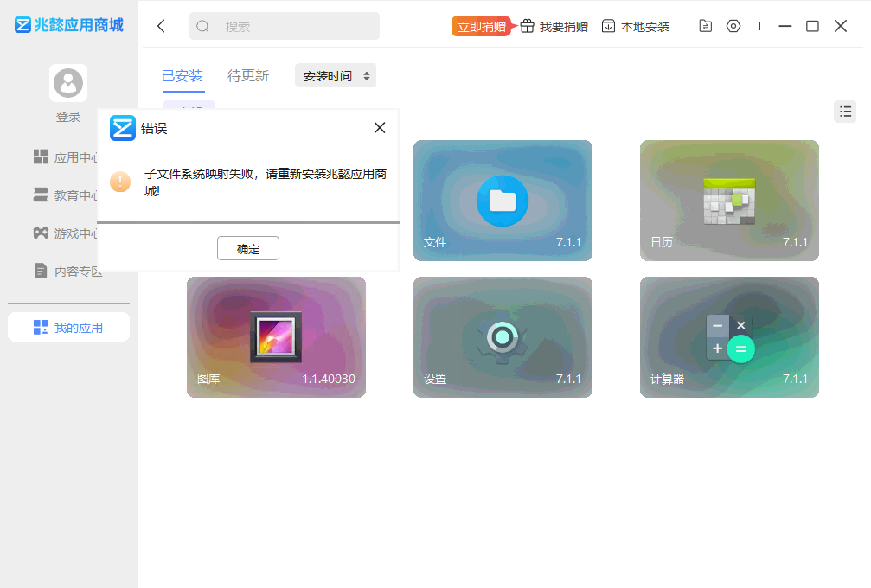871x588 pixels.
Task: Click the 应用中心 grid icon
Action: click(x=41, y=157)
